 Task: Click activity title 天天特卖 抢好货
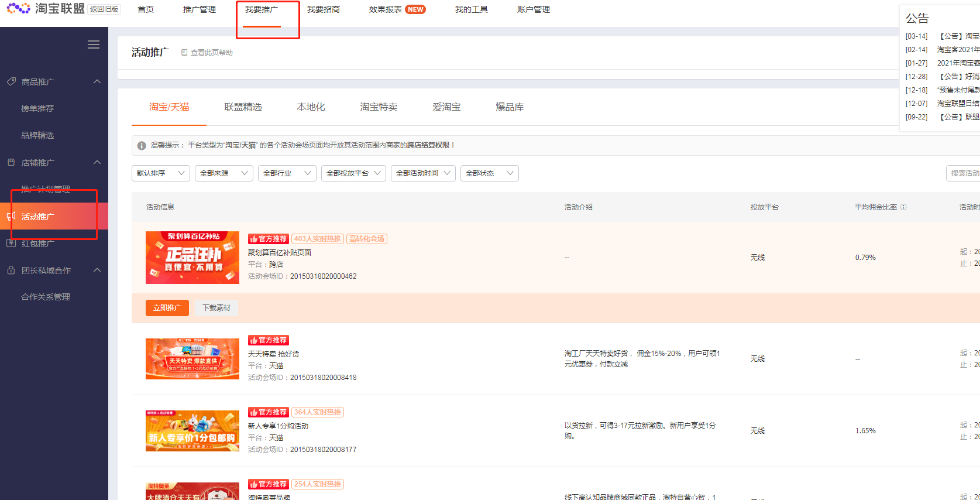pos(273,354)
